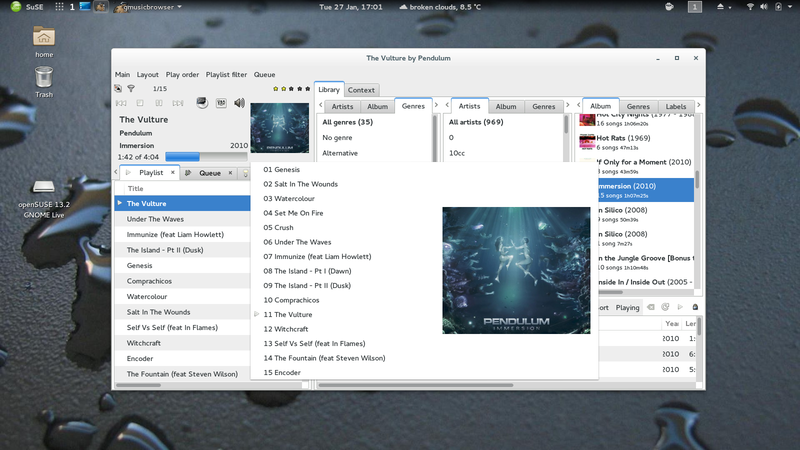Skip to the next track
The image size is (800, 450).
178,103
